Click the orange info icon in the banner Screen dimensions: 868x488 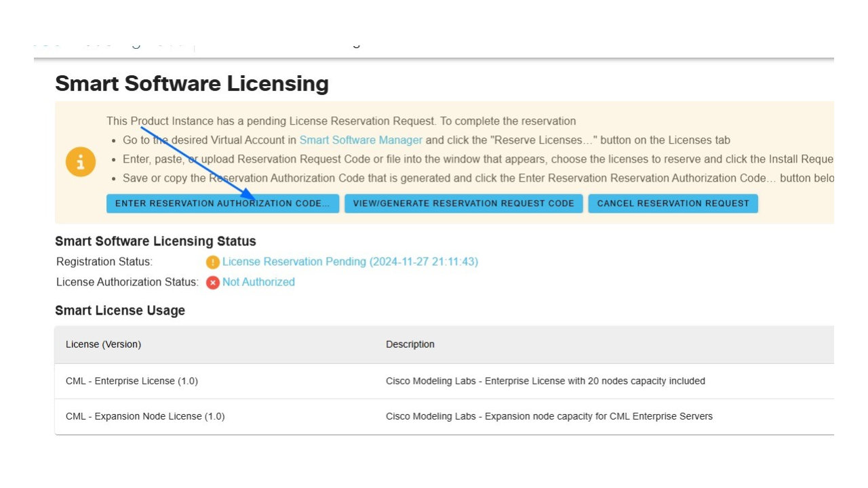pyautogui.click(x=81, y=163)
